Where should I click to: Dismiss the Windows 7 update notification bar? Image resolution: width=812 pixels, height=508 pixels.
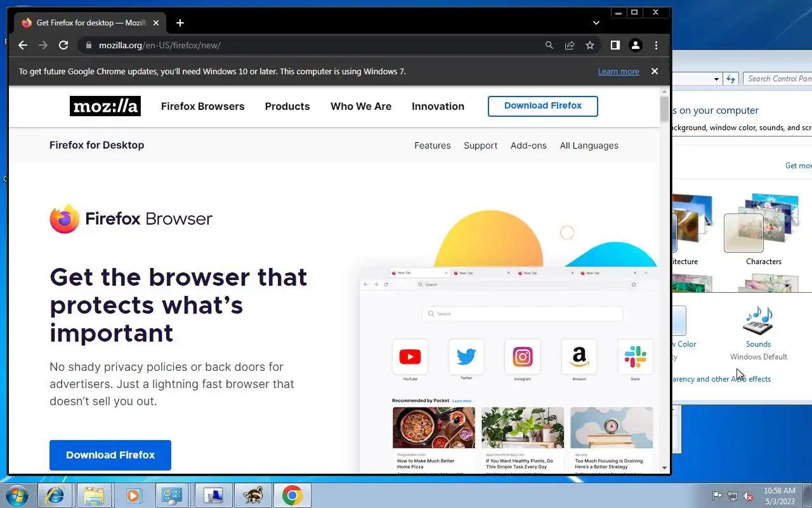coord(655,71)
